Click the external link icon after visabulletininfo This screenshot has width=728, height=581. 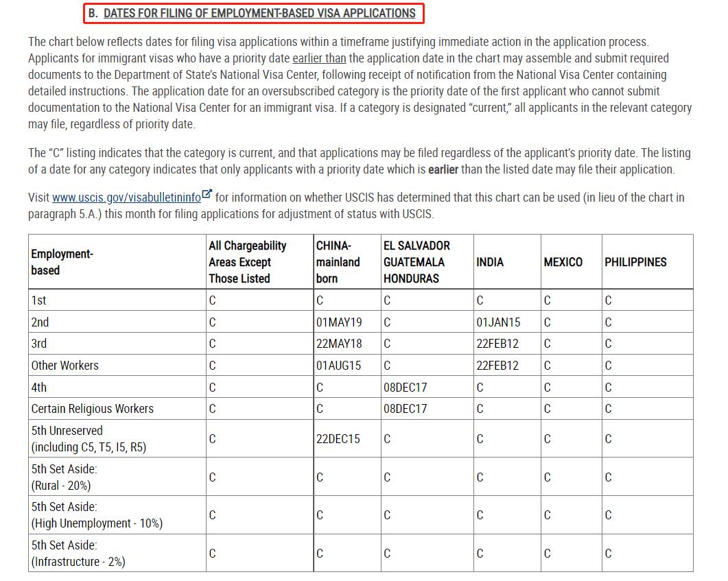pyautogui.click(x=207, y=194)
